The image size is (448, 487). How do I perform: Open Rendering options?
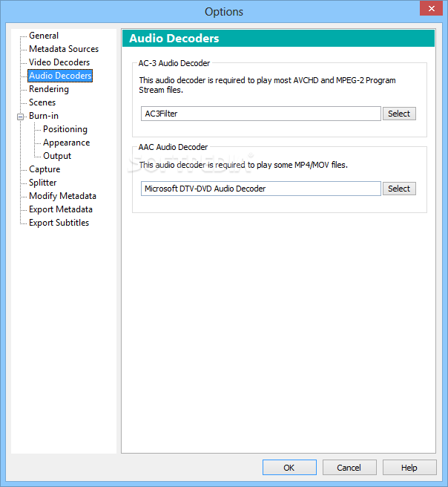click(49, 89)
